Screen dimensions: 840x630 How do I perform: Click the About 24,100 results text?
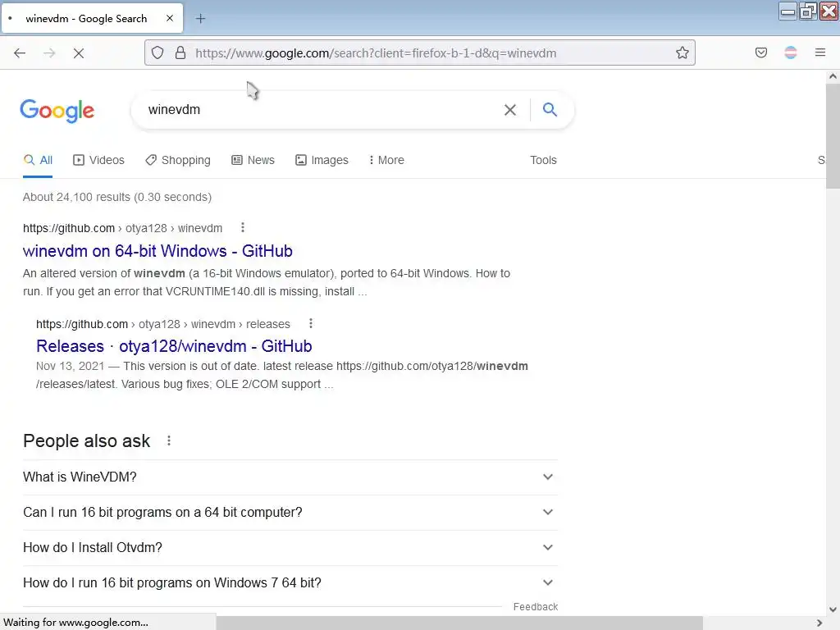coord(117,197)
